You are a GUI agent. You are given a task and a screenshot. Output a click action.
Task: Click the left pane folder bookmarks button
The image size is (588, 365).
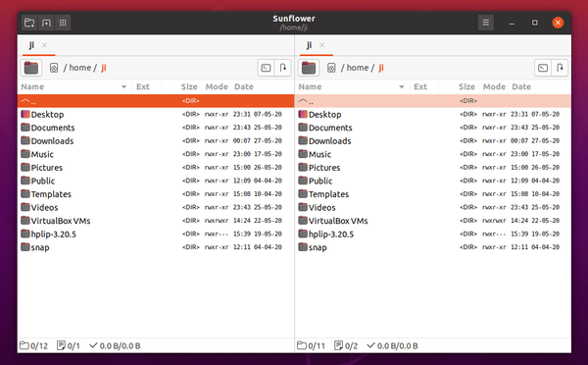coord(31,68)
